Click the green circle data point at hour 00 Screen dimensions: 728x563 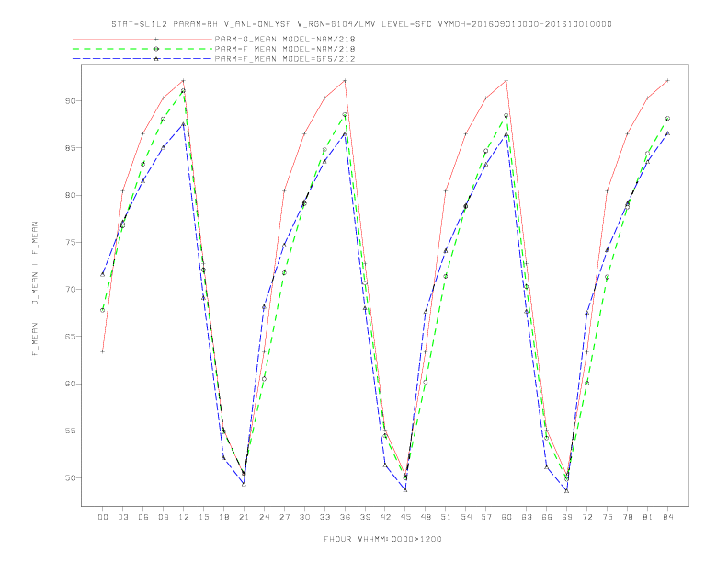103,310
